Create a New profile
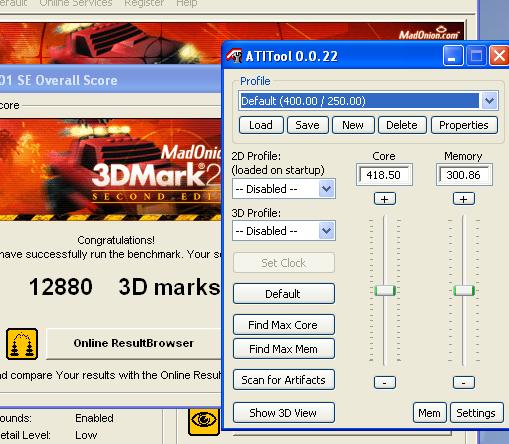 [x=353, y=125]
